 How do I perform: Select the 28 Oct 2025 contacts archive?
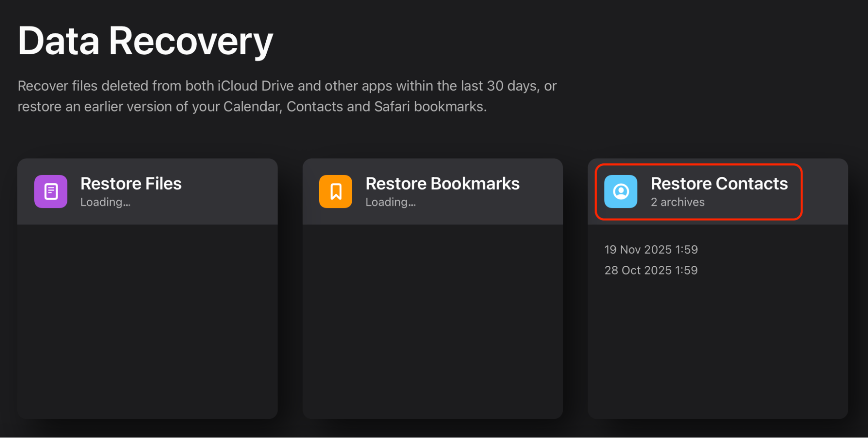(651, 270)
